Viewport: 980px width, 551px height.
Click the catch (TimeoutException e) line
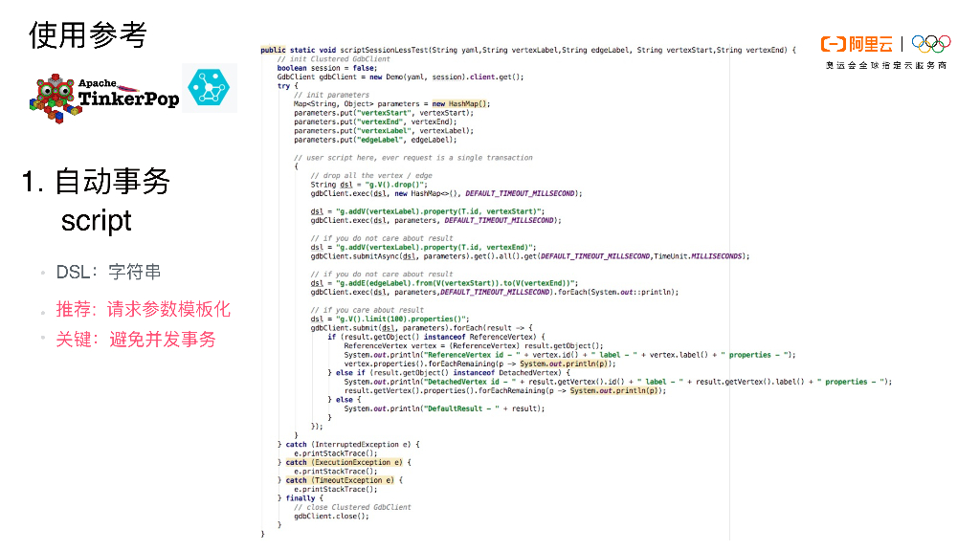(340, 480)
